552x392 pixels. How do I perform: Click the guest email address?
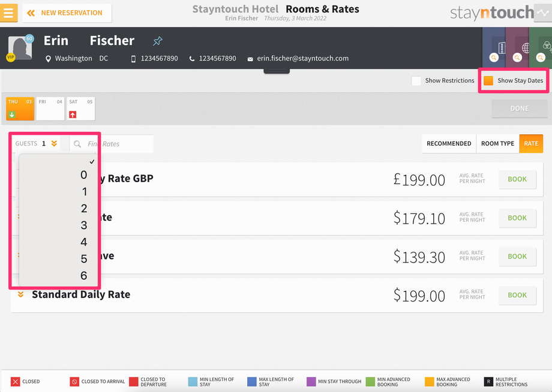(303, 58)
